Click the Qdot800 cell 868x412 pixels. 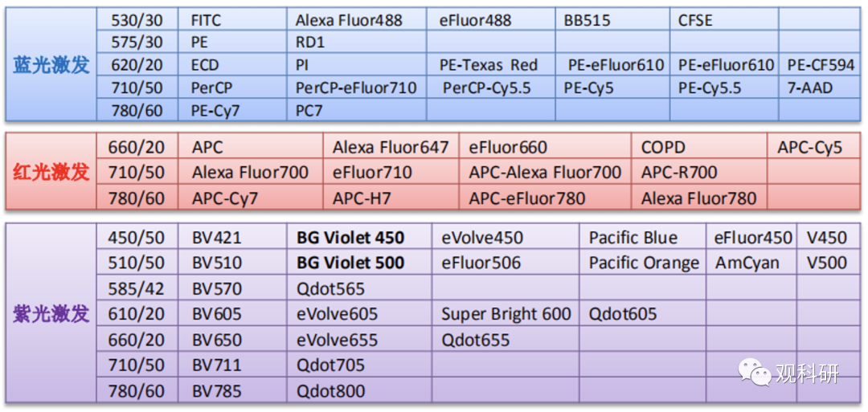point(330,391)
